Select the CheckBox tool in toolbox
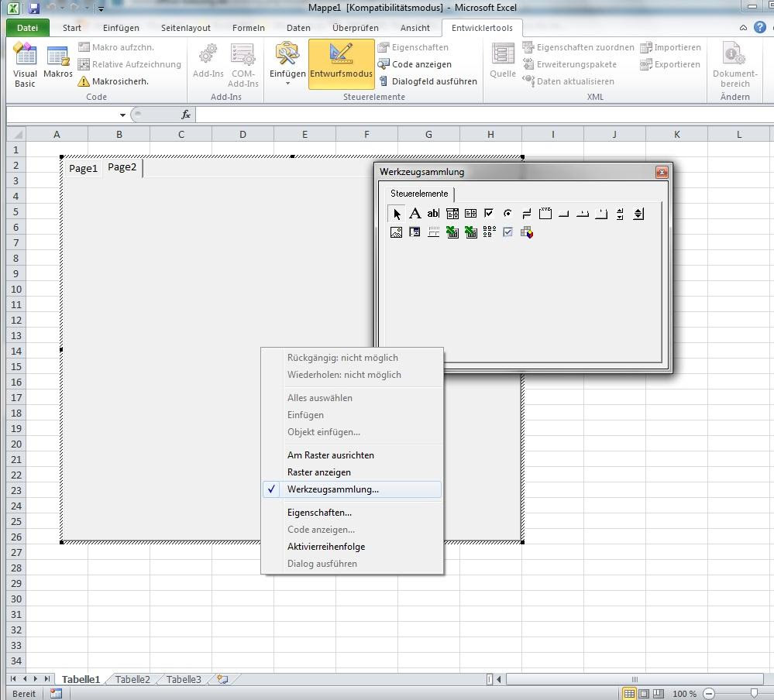The width and height of the screenshot is (774, 700). pyautogui.click(x=489, y=214)
